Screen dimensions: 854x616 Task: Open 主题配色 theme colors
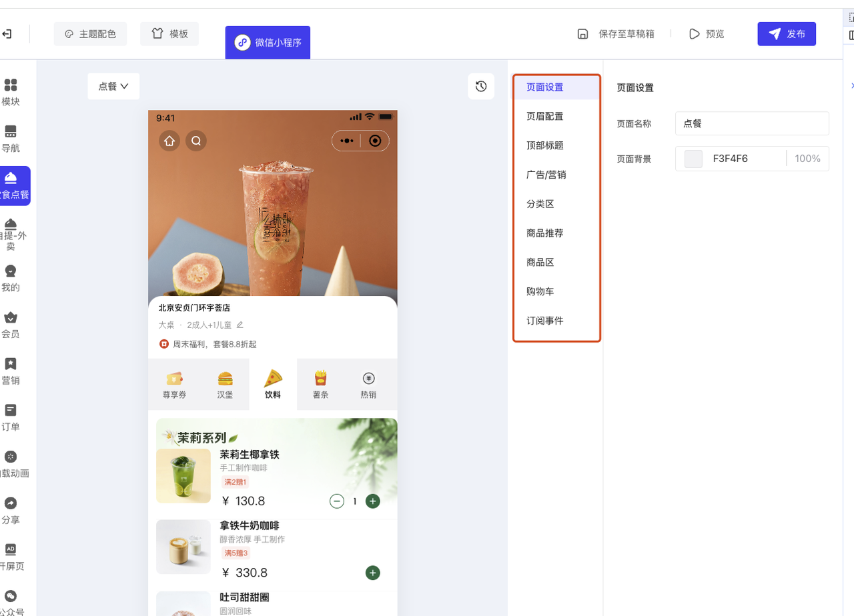[90, 34]
